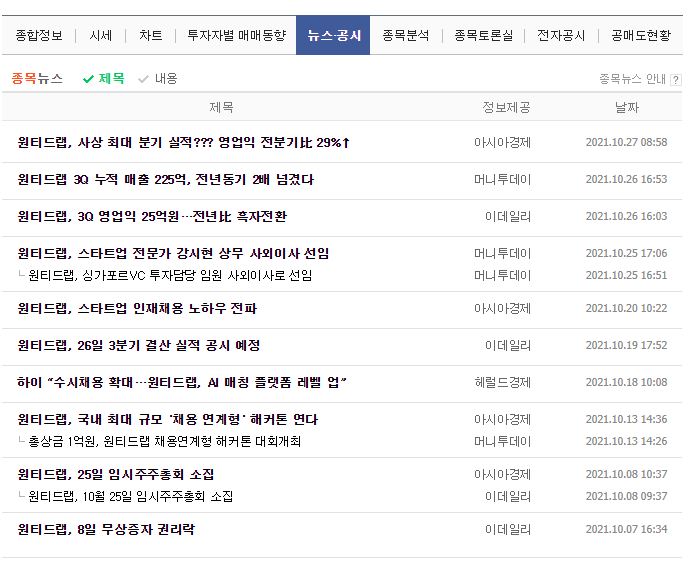Open article 사상 최대 분기 실적 영업익 29%↑
Screen dimensions: 691x570
(x=183, y=142)
